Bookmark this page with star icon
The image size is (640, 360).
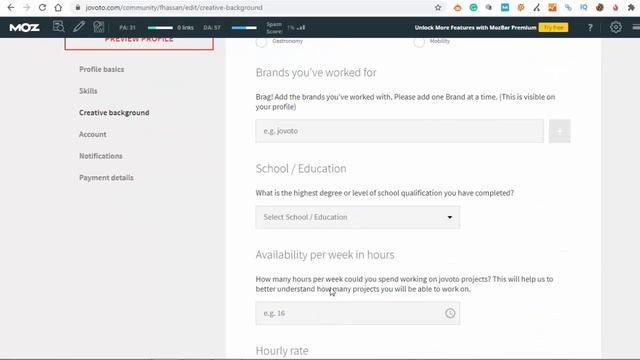pyautogui.click(x=438, y=7)
